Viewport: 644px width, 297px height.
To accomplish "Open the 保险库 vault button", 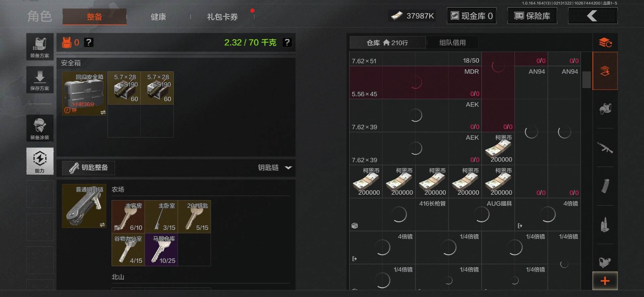I will click(x=532, y=16).
